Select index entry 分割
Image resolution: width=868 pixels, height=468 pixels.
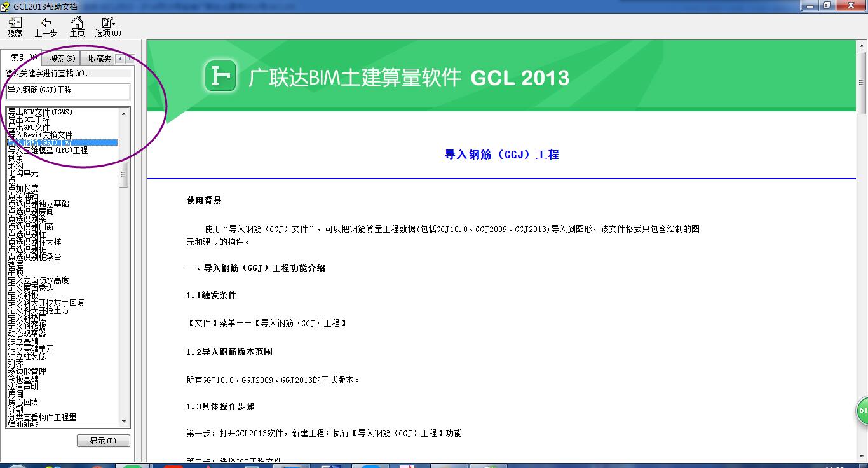pyautogui.click(x=15, y=410)
